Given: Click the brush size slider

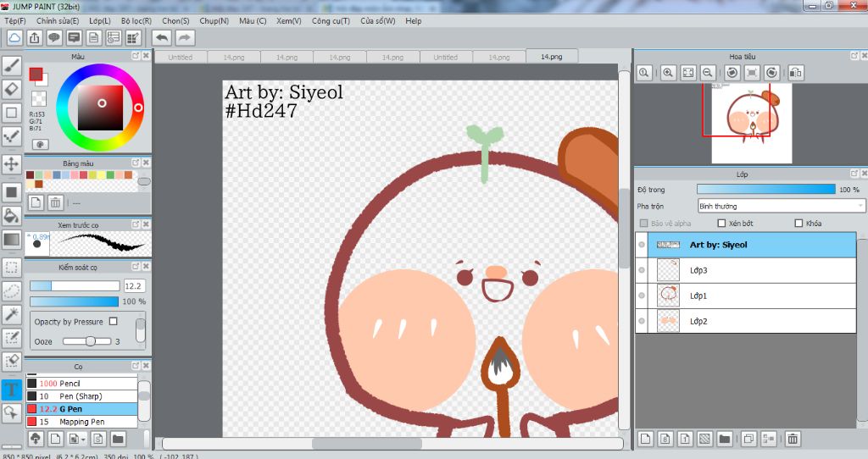Looking at the screenshot, I should [75, 286].
